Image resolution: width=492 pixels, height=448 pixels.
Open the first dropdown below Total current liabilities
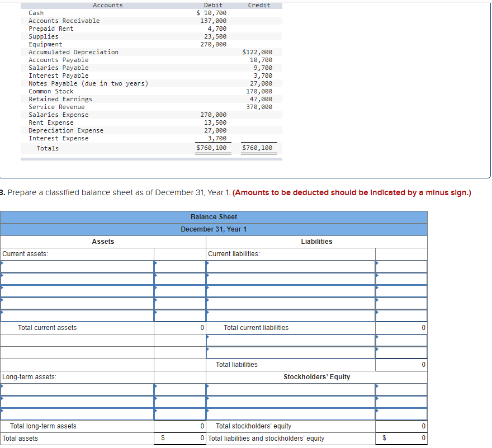[x=291, y=340]
